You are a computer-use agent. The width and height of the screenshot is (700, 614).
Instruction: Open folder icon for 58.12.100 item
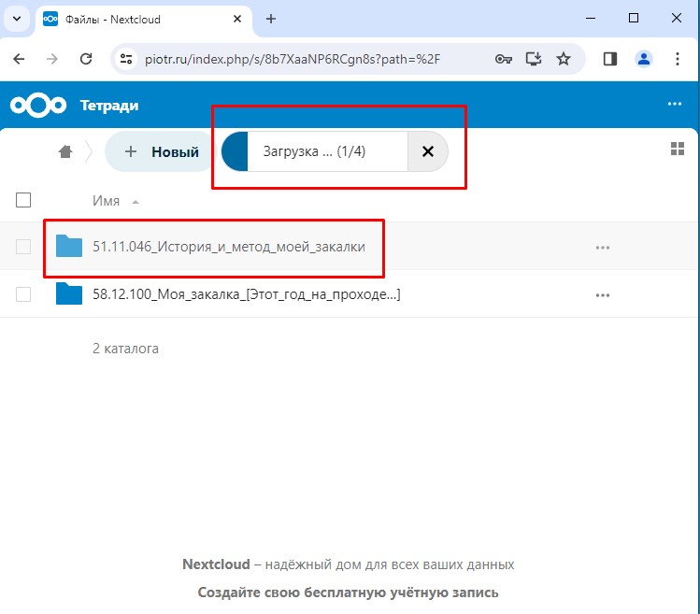[x=69, y=294]
